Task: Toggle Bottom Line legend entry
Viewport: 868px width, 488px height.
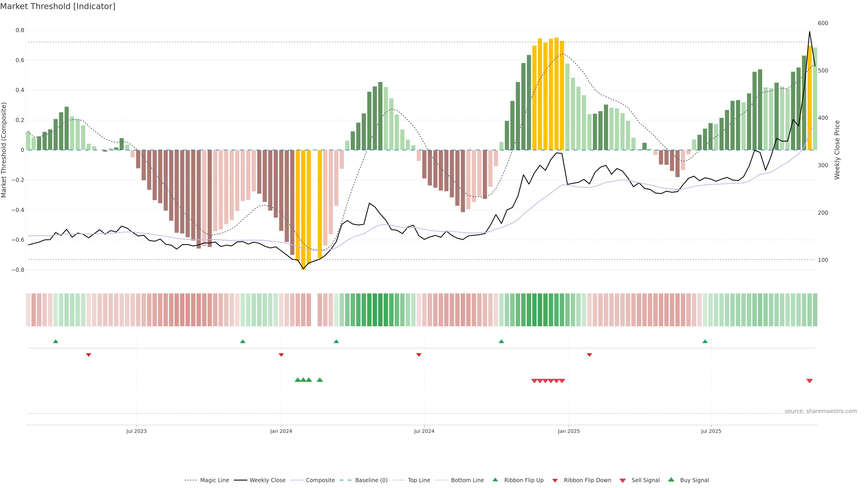Action: (467, 480)
